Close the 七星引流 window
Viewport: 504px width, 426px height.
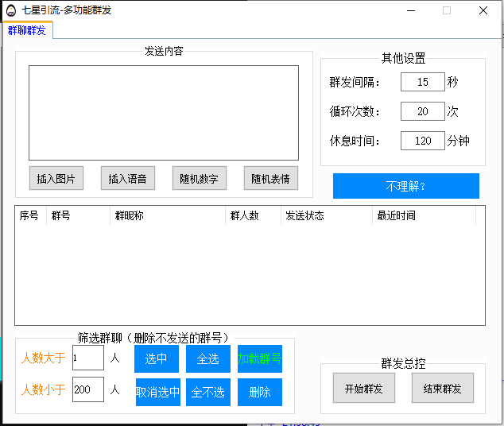(483, 10)
